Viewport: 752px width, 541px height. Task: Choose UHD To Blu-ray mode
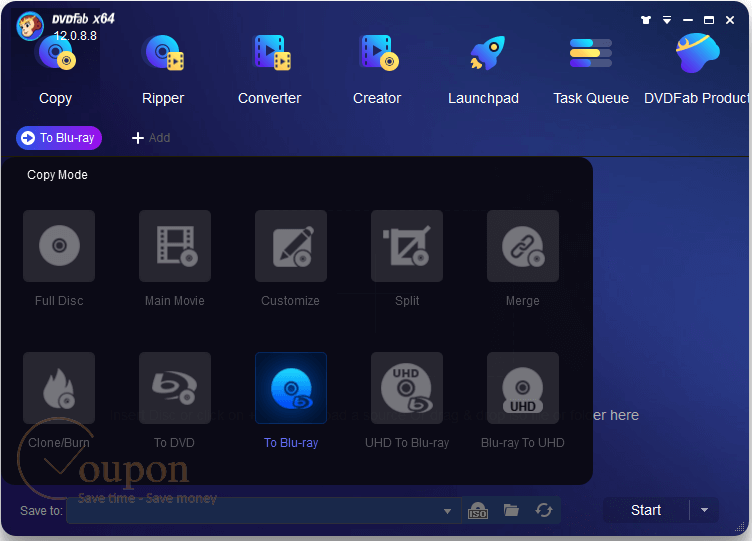coord(407,388)
